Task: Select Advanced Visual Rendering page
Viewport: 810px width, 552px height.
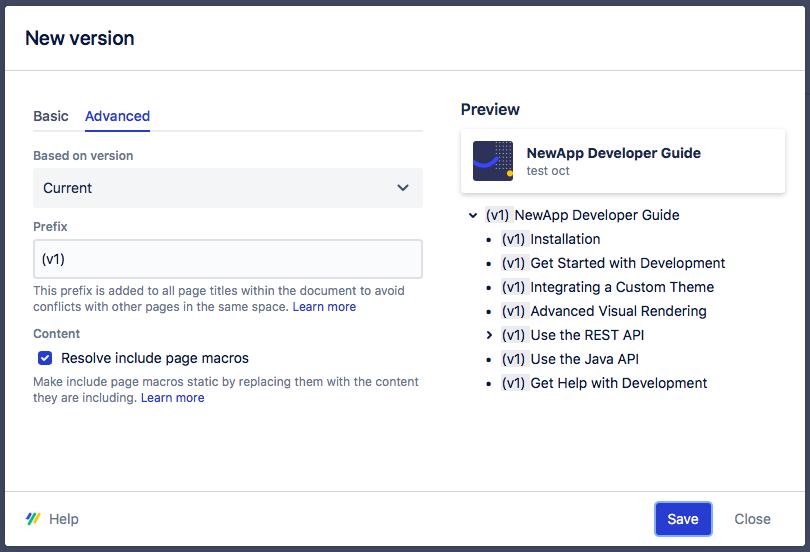Action: [x=618, y=311]
